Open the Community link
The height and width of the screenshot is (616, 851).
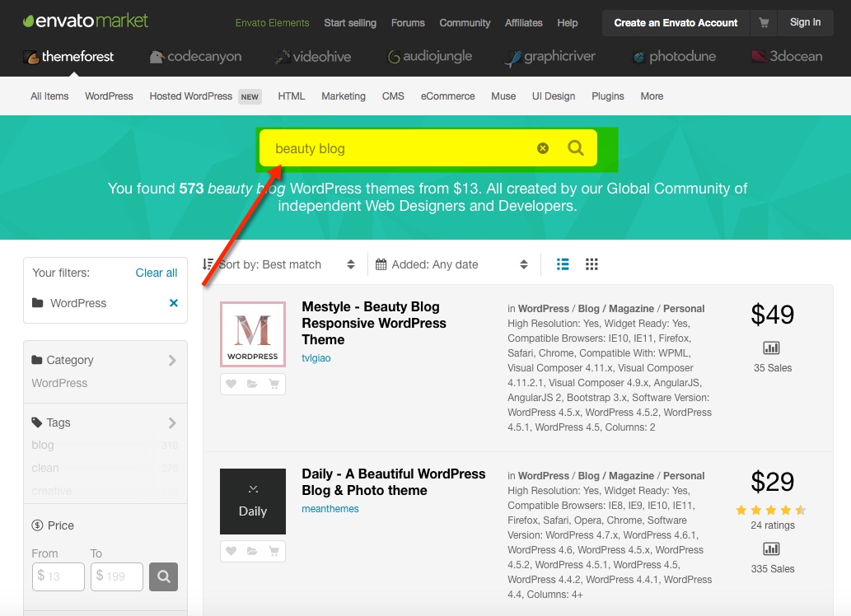465,23
